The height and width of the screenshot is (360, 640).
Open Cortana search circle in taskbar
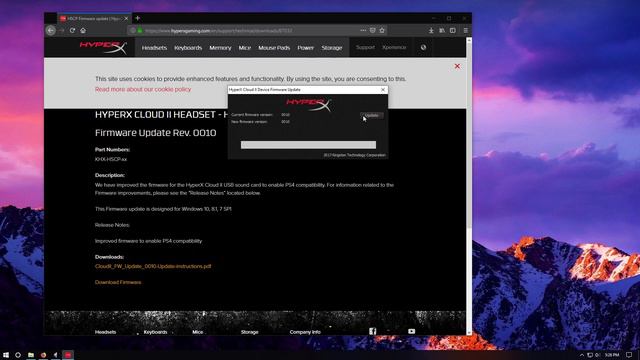[x=18, y=355]
